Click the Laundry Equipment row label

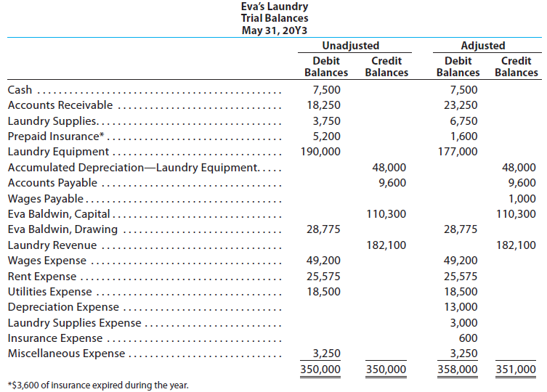58,152
